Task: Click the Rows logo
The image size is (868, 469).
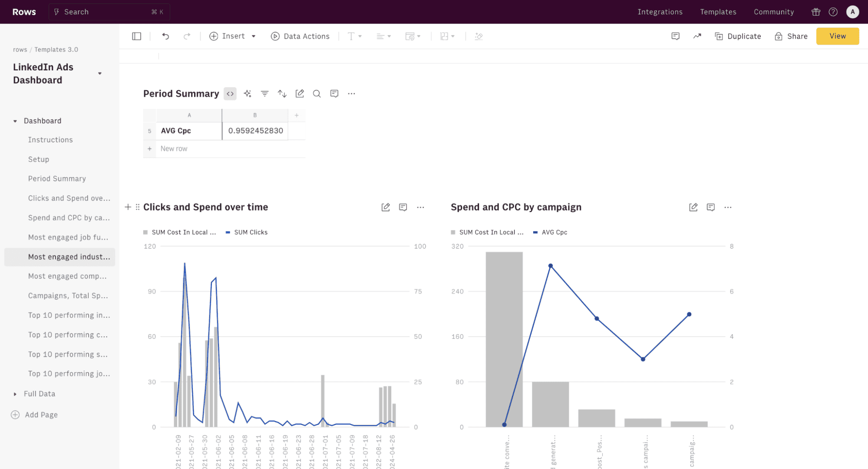Action: click(24, 12)
